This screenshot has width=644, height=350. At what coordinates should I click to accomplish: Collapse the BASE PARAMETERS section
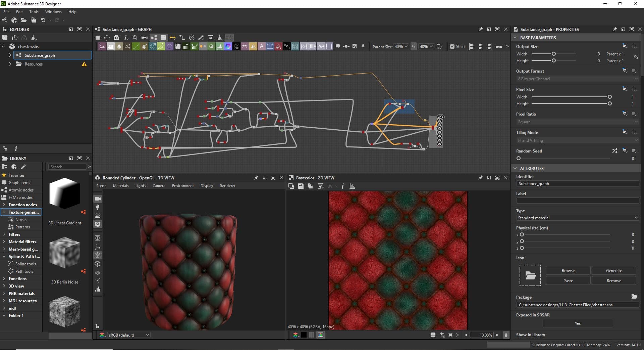[x=515, y=38]
